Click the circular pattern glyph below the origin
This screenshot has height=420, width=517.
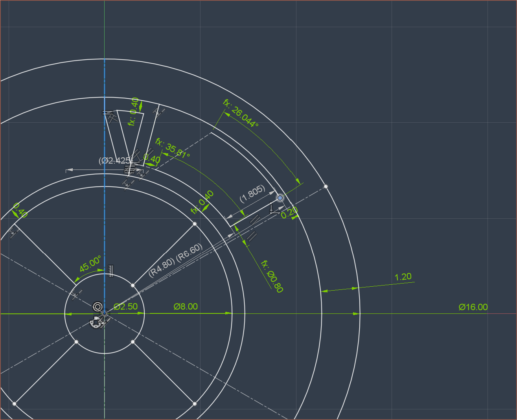[x=96, y=322]
